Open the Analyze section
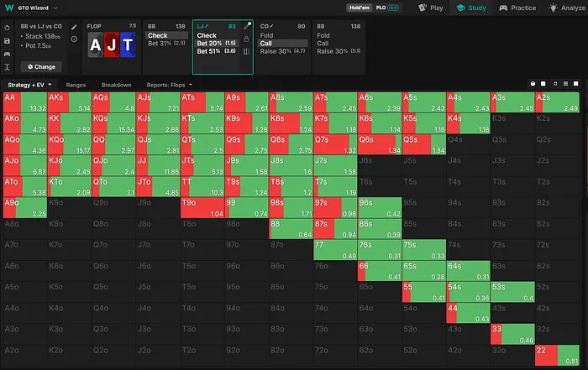The width and height of the screenshot is (588, 370). tap(567, 8)
